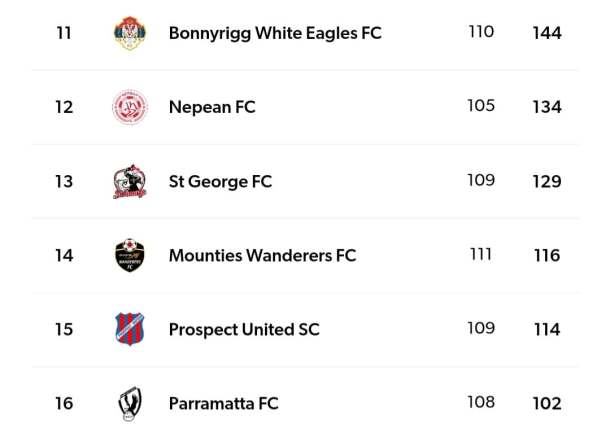This screenshot has height=438, width=610.
Task: Click the Bonnyrigg White Eagles FC club crest
Action: [130, 33]
